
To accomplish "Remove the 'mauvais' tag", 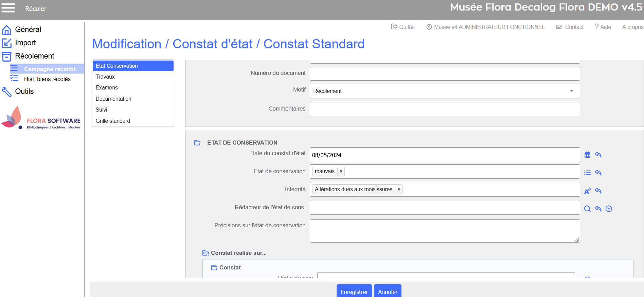I will (x=341, y=171).
